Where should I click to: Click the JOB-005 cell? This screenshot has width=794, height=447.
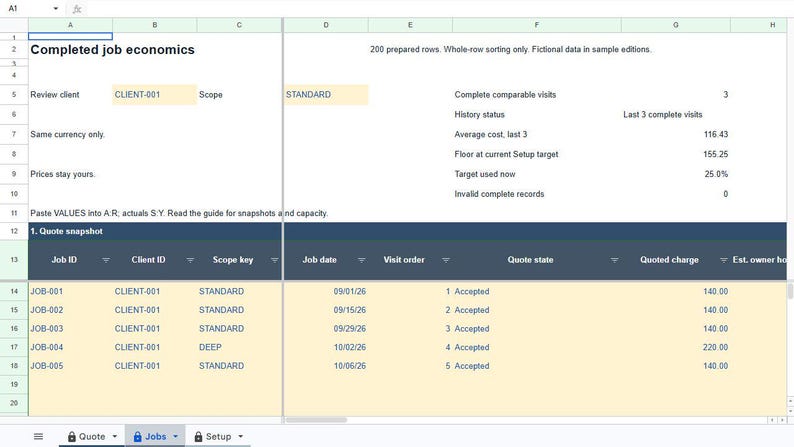point(70,366)
